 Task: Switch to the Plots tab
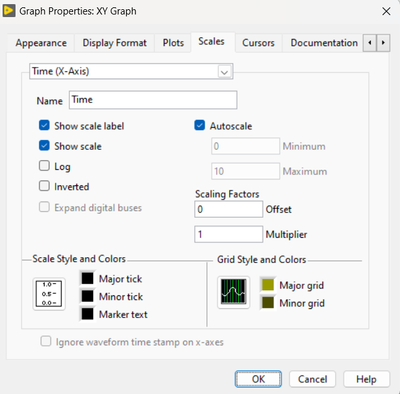[x=173, y=43]
